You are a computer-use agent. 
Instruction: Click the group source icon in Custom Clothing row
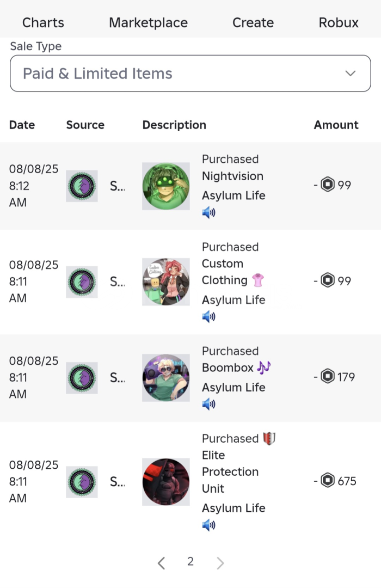pyautogui.click(x=82, y=282)
